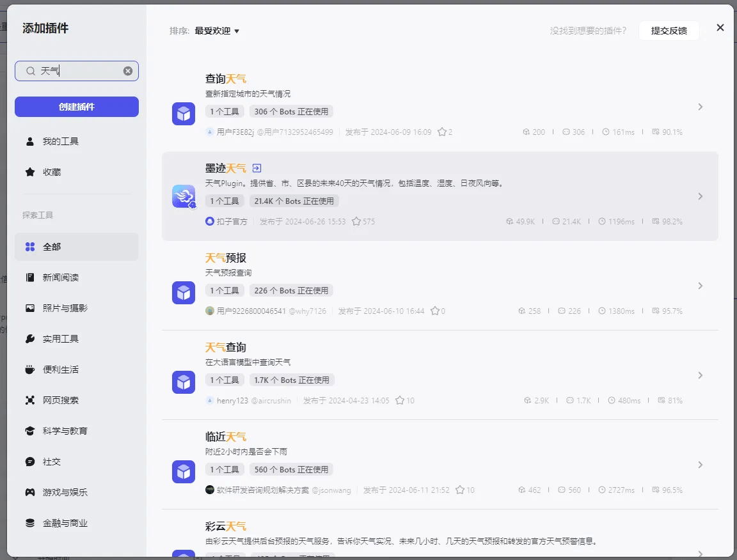Expand 临近天气 plugin details
This screenshot has height=560, width=737.
point(700,465)
